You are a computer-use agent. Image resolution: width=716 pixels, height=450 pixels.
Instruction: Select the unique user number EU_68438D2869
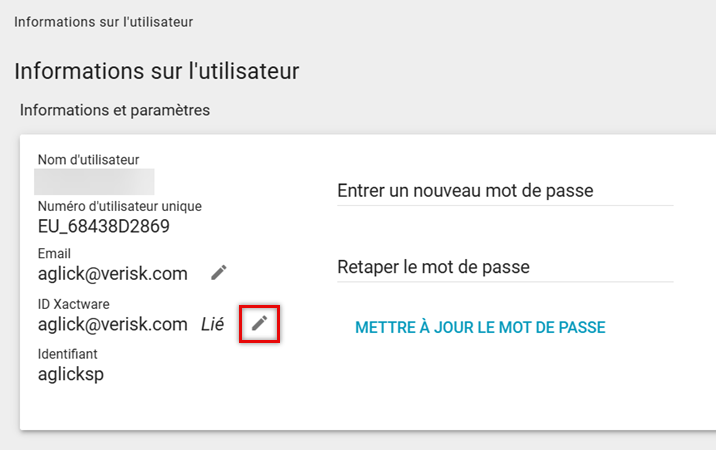[103, 226]
